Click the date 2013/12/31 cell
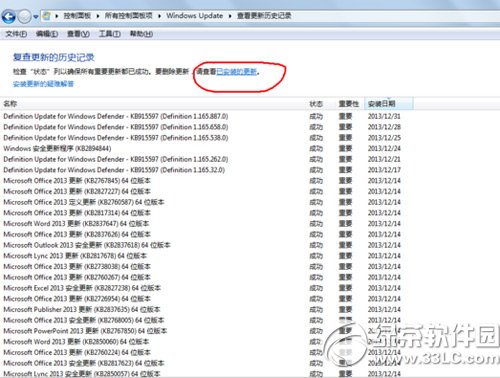The image size is (500, 378). coord(384,116)
